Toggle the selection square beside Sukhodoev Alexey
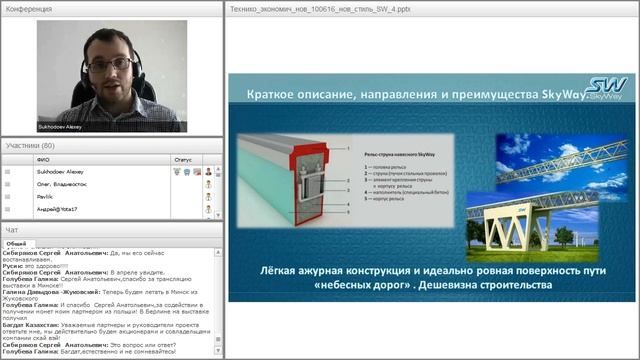 point(7,172)
